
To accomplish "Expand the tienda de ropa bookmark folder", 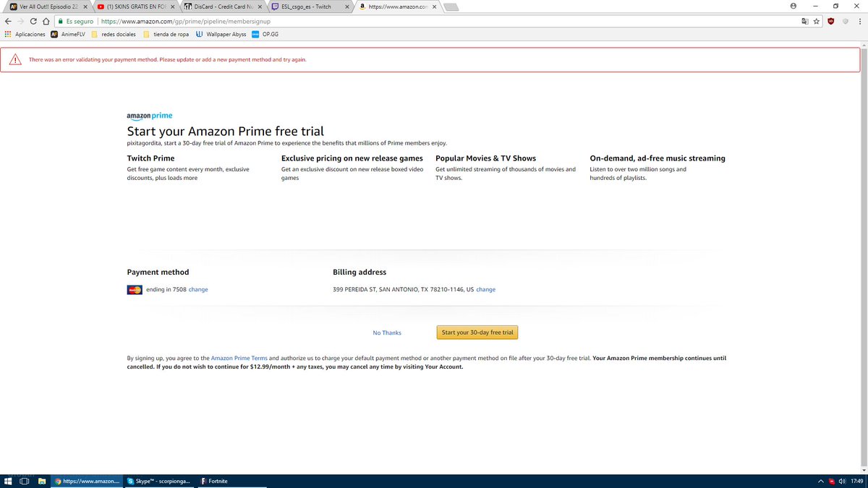I will [x=166, y=34].
